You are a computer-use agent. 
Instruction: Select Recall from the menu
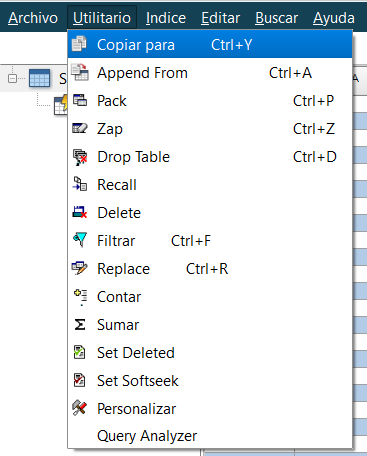click(x=210, y=185)
